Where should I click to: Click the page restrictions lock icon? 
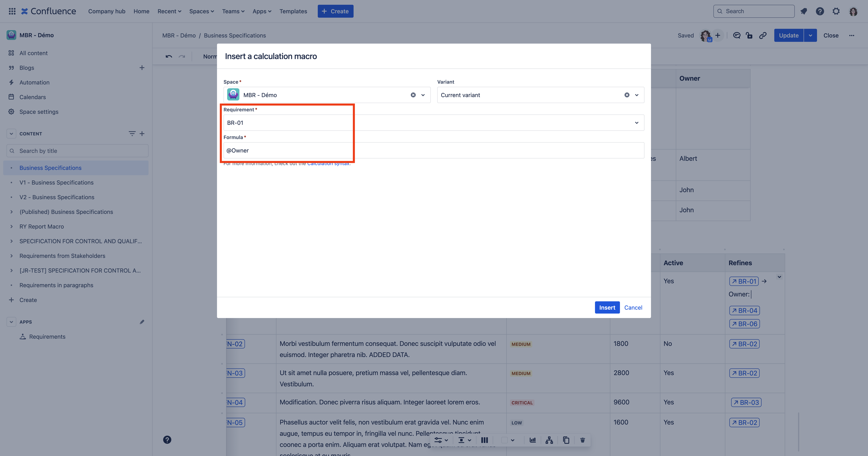(x=749, y=35)
